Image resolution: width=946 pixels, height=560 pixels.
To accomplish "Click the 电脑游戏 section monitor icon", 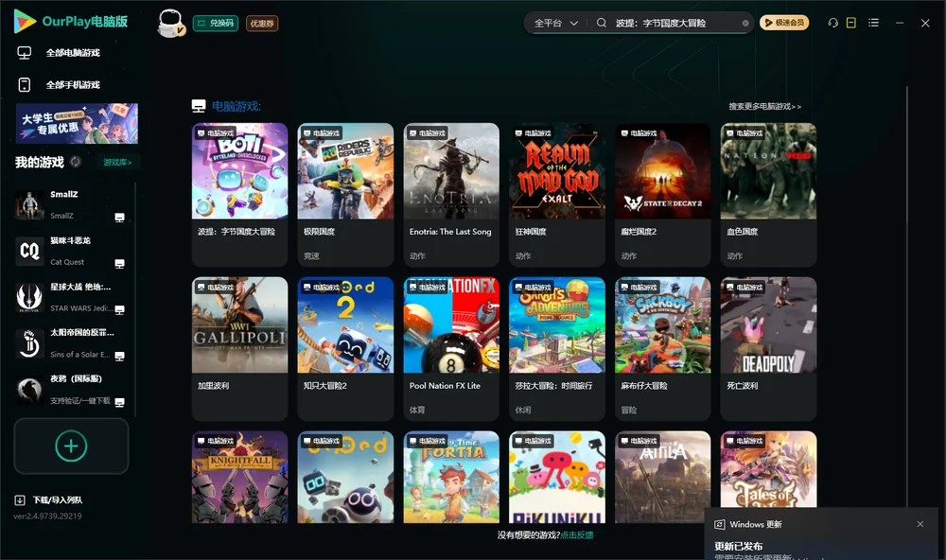I will (199, 106).
